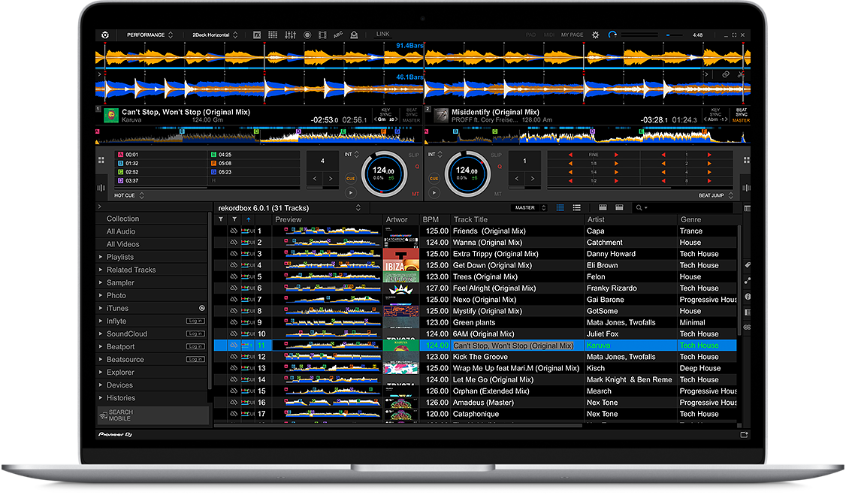Toggle deck 1 quantize Q
The image size is (846, 504).
417,167
